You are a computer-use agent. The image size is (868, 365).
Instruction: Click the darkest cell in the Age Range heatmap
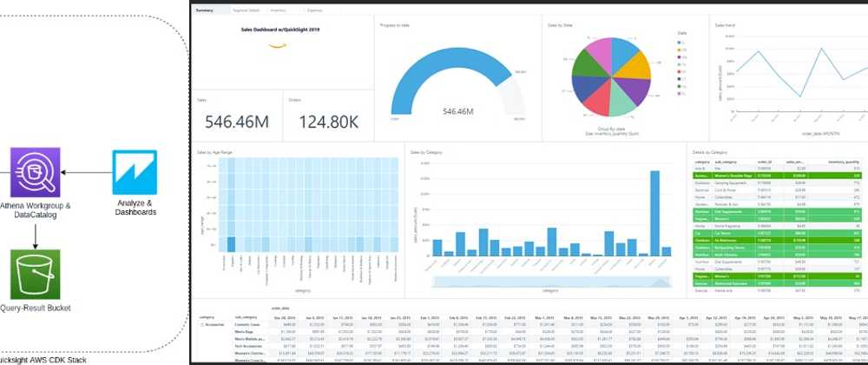coord(231,244)
